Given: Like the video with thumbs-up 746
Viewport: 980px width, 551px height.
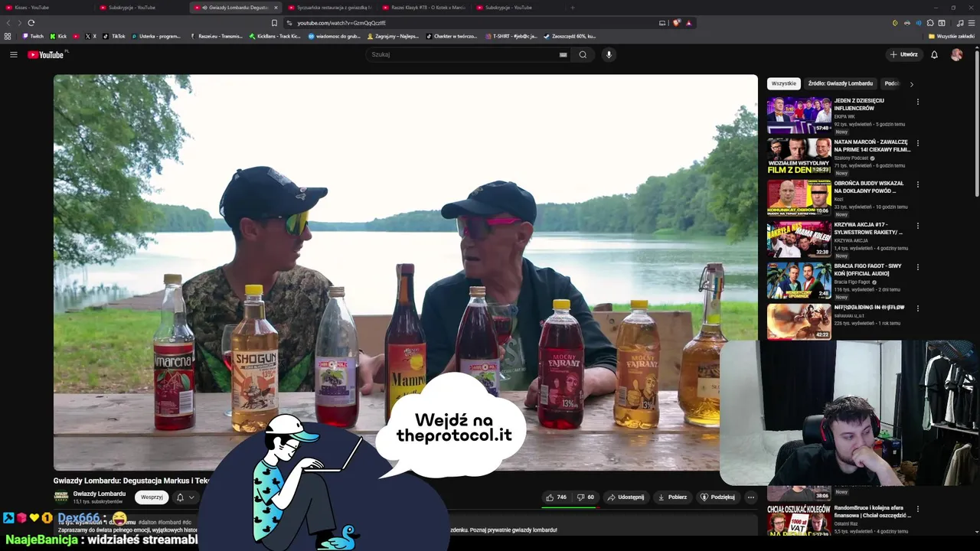Looking at the screenshot, I should coord(557,497).
